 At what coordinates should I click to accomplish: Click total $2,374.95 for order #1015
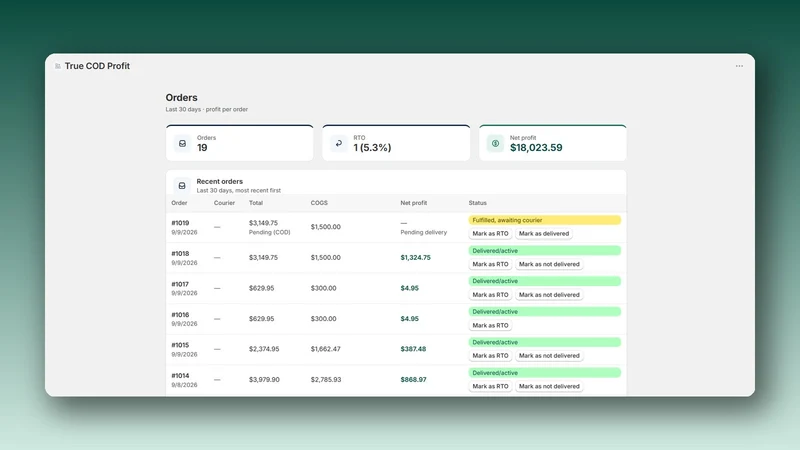coord(264,349)
